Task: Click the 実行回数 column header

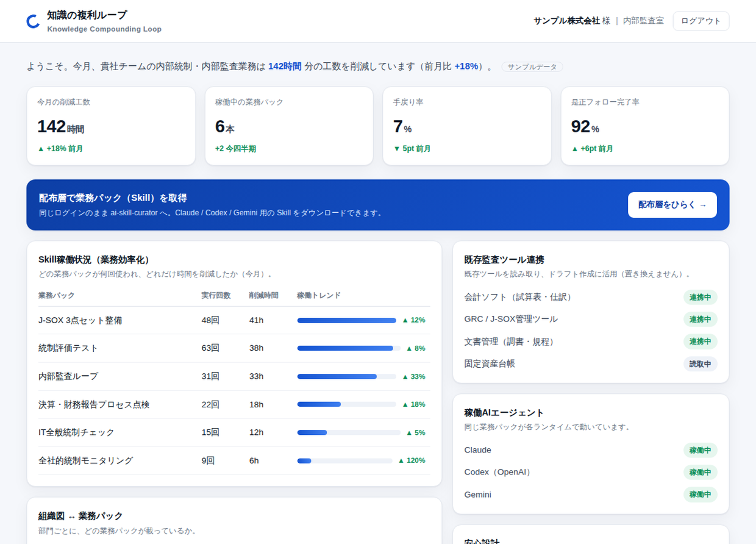Action: tap(216, 295)
